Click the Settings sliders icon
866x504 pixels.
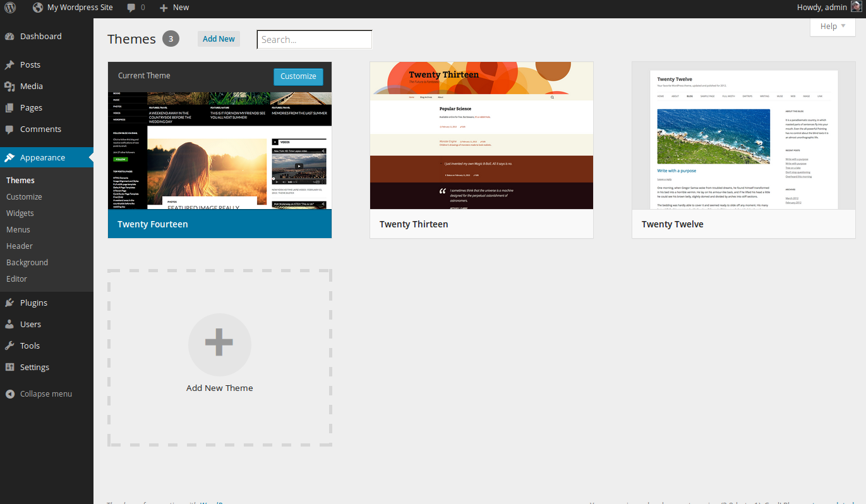[9, 368]
